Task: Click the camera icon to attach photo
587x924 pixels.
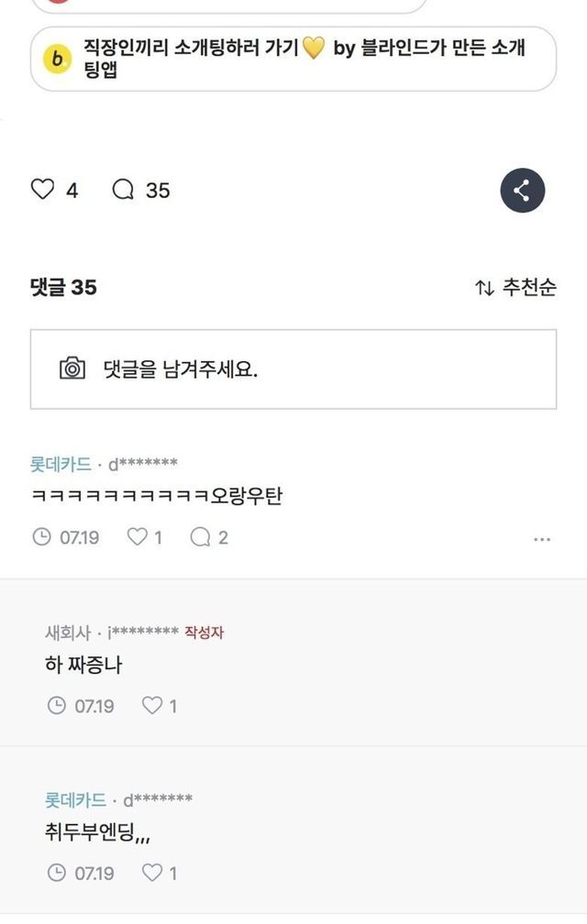Action: pos(72,368)
